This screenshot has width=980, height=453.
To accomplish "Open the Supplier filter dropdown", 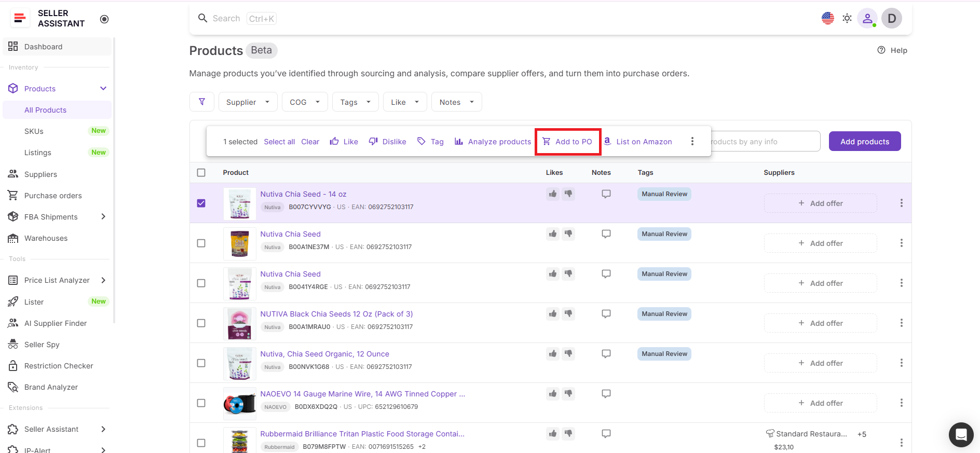I will [248, 102].
